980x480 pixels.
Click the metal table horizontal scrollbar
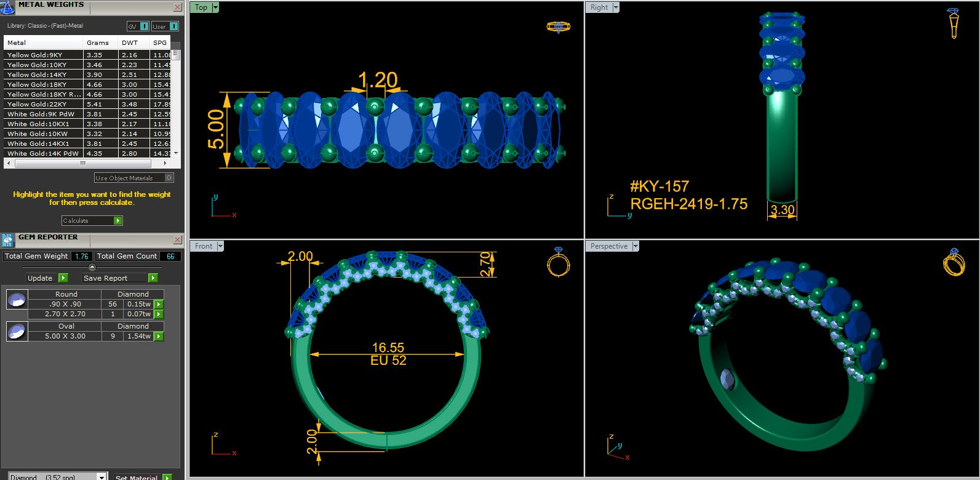(82, 164)
